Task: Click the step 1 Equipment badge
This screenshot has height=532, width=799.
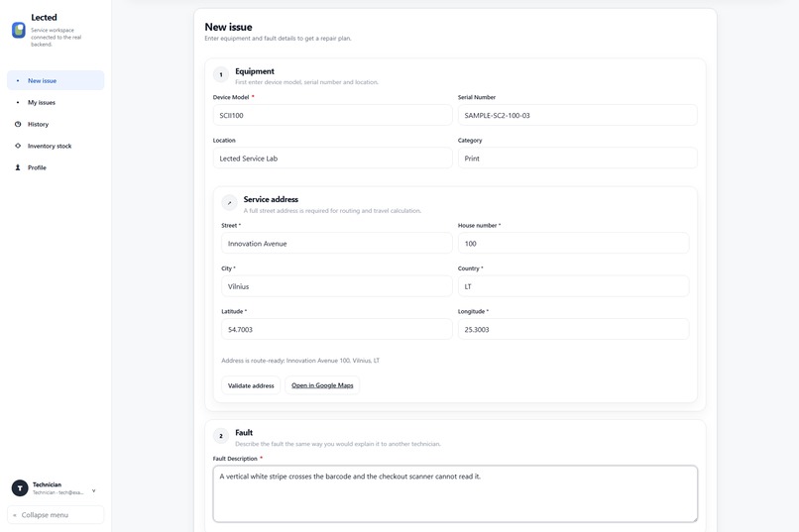Action: pyautogui.click(x=221, y=75)
